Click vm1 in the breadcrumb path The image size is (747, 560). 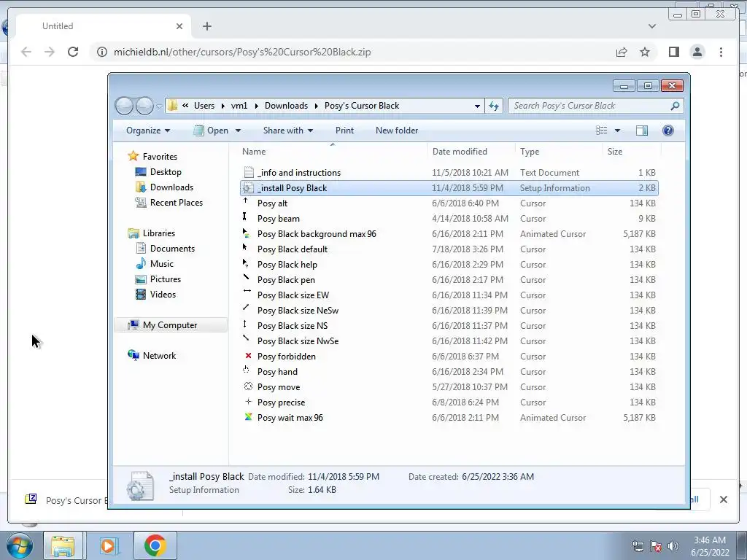239,106
